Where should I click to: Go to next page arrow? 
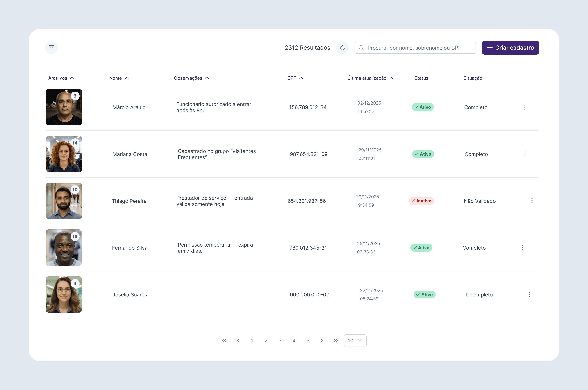322,340
